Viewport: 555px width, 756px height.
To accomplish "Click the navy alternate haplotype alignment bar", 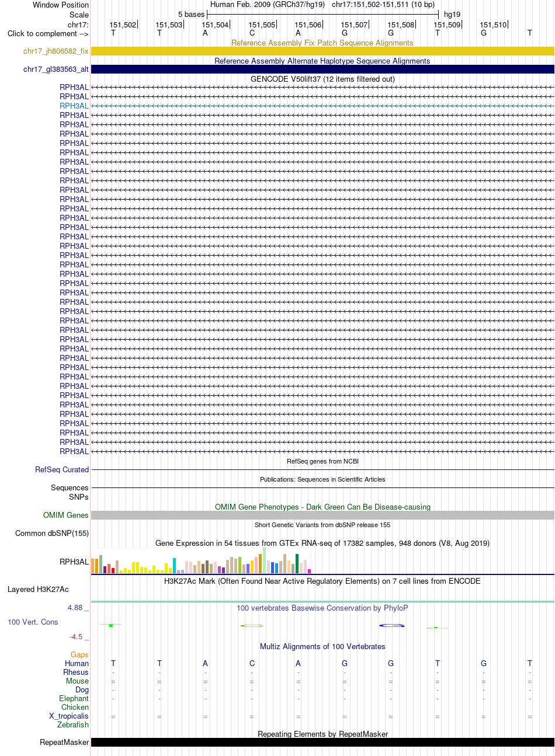I will 322,69.
